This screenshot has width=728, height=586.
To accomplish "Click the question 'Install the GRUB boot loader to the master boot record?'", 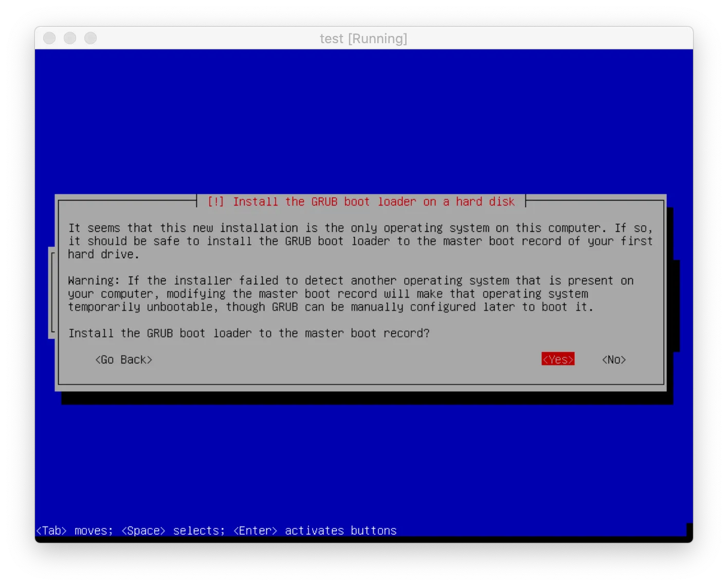I will [249, 333].
